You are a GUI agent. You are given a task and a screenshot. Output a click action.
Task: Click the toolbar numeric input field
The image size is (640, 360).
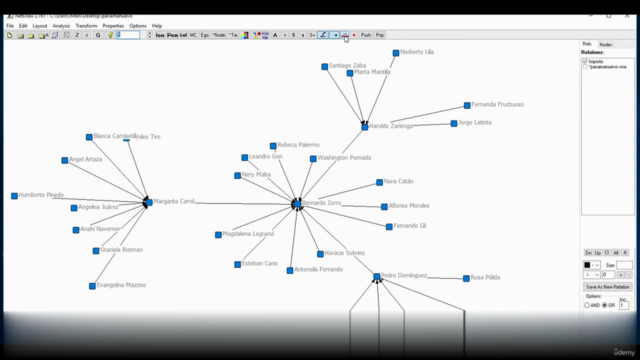[x=128, y=35]
